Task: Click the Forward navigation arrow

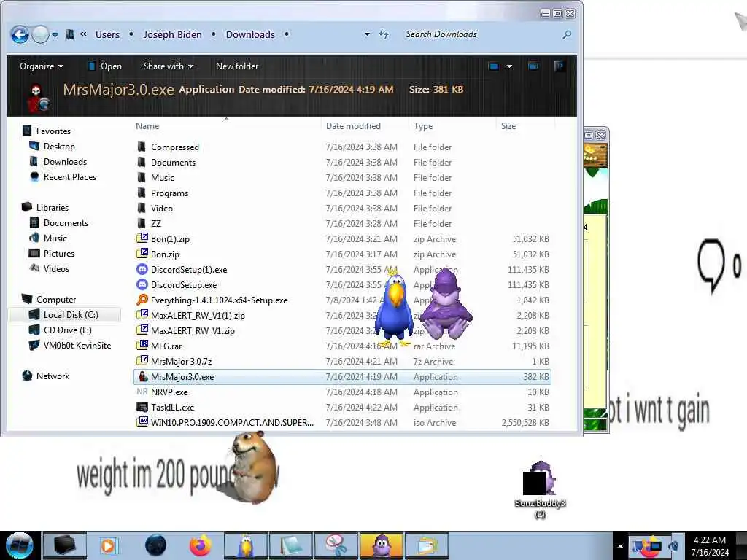Action: coord(41,35)
